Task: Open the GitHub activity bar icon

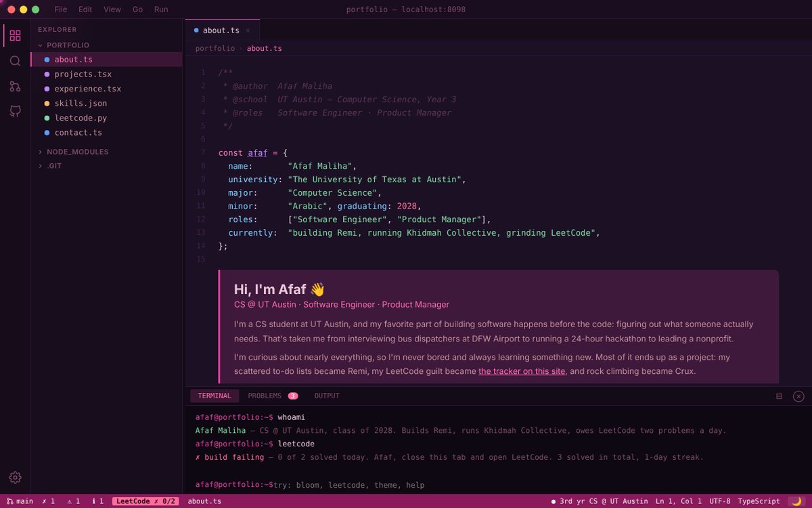Action: (15, 111)
